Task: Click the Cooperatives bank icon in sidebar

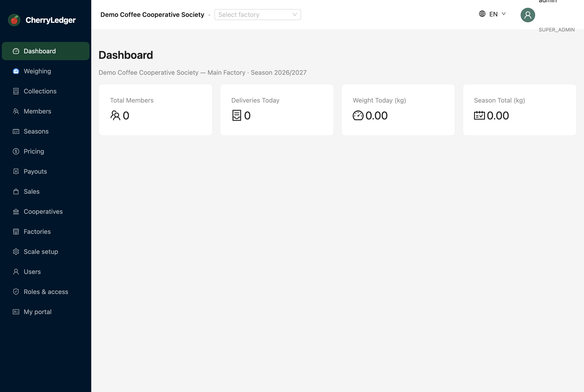Action: click(16, 211)
